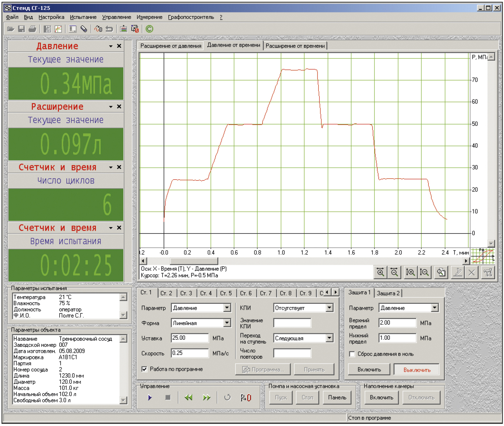Switch to the 'Защита 2' tab

tap(388, 293)
